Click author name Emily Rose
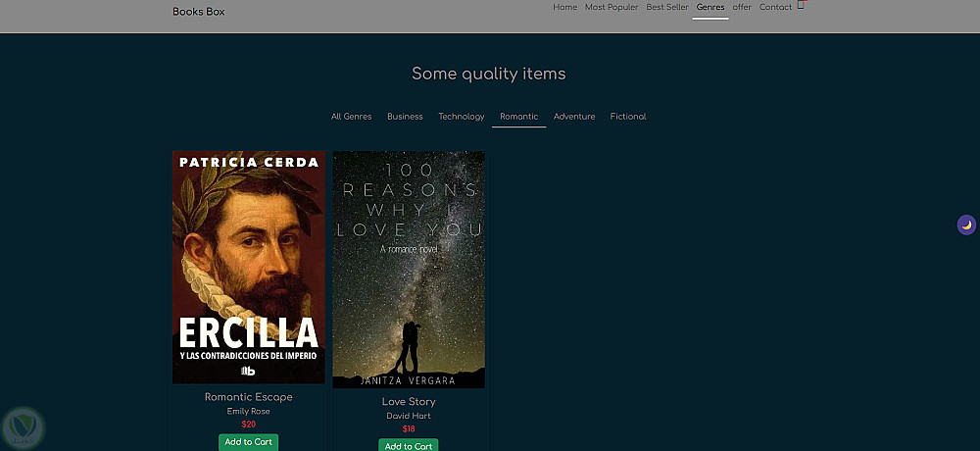 click(x=249, y=412)
